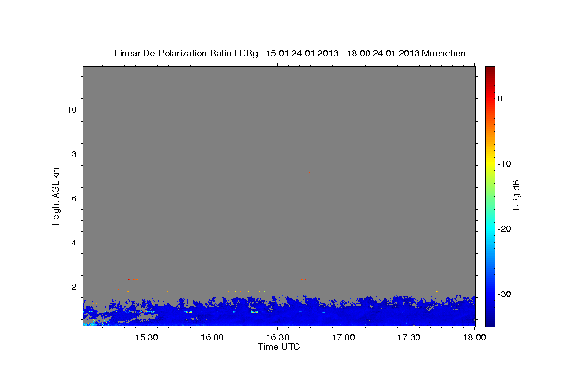Click the 15:30 time tick label
Image resolution: width=588 pixels, height=392 pixels.
146,338
